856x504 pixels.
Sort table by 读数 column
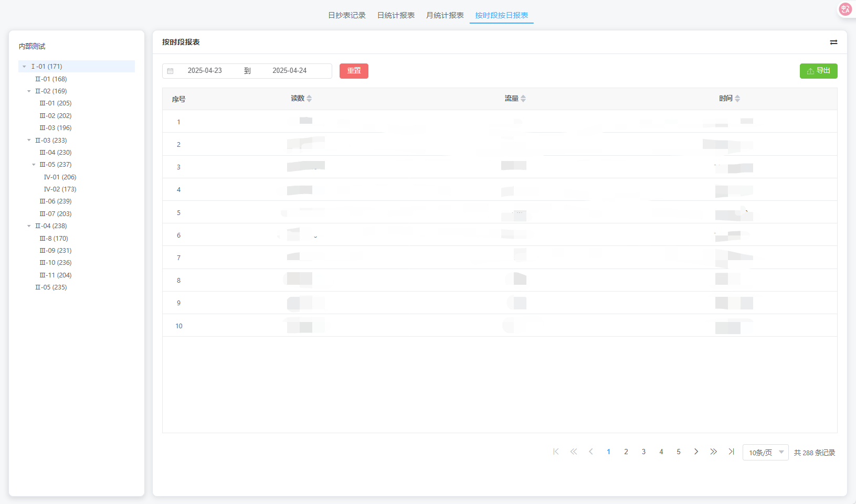tap(309, 99)
